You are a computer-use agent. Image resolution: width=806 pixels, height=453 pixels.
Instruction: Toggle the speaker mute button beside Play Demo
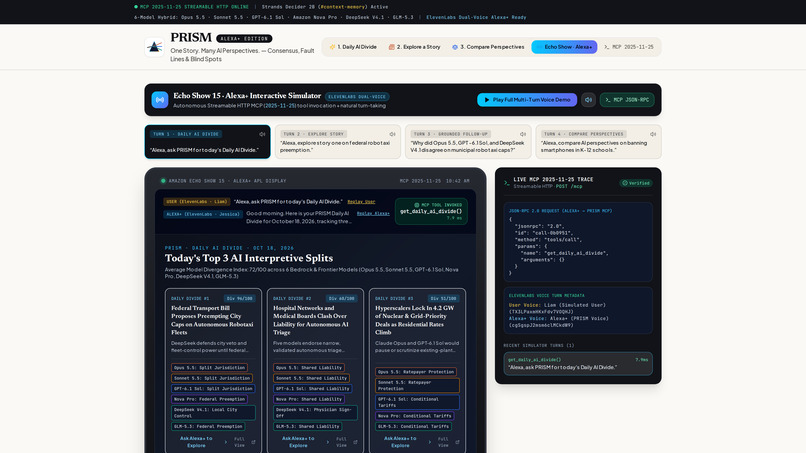tap(588, 100)
